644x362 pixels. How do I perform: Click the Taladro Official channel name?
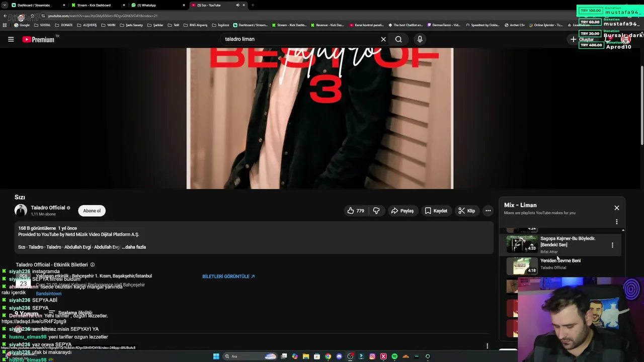[x=48, y=208]
